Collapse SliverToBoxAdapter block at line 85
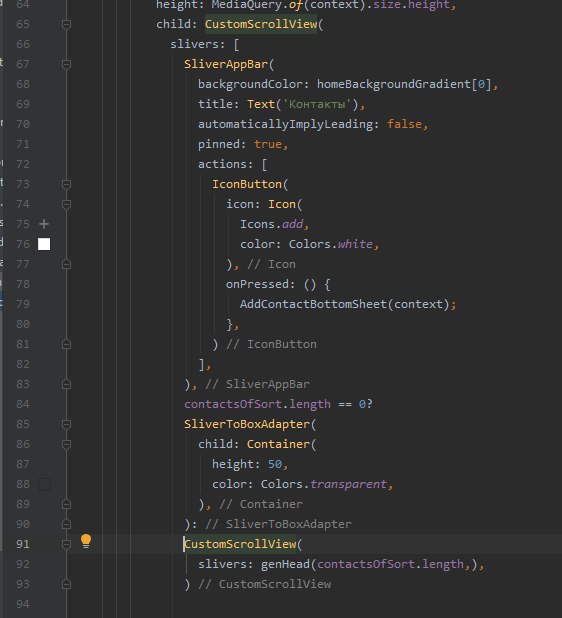The height and width of the screenshot is (618, 562). (x=66, y=424)
